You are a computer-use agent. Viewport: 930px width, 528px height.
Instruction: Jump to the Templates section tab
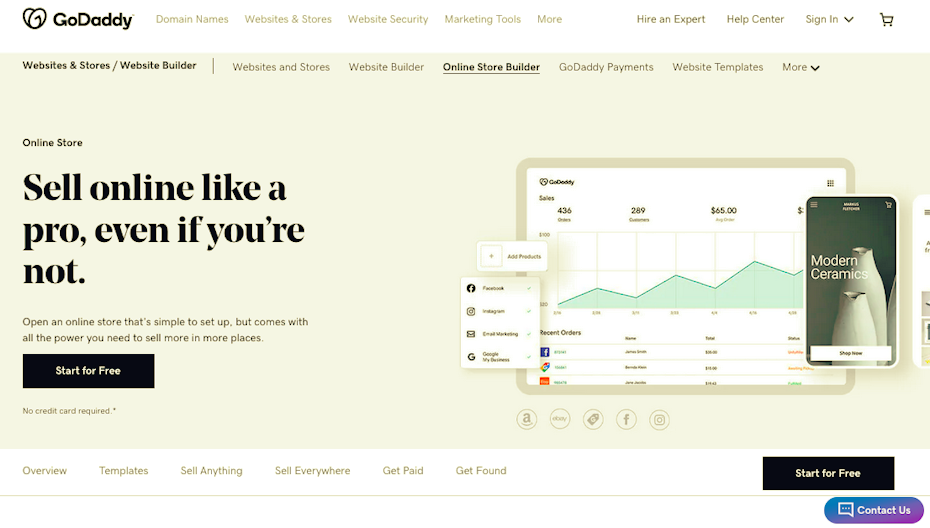124,471
